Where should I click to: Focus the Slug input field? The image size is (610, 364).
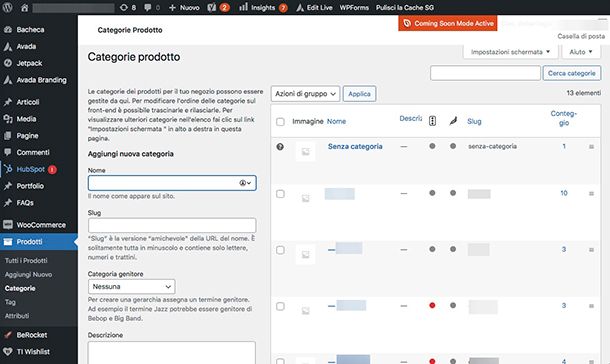pyautogui.click(x=172, y=225)
